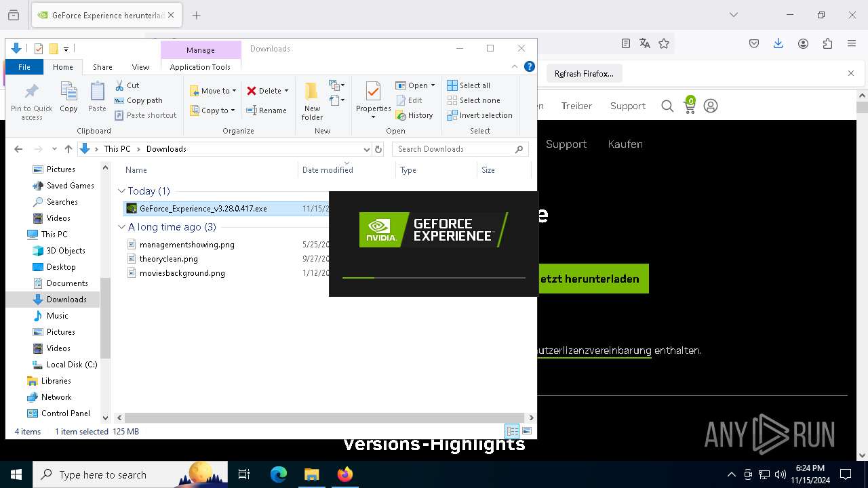Click the file list horizontal scrollbar
Screen dimensions: 868x488
tap(324, 418)
